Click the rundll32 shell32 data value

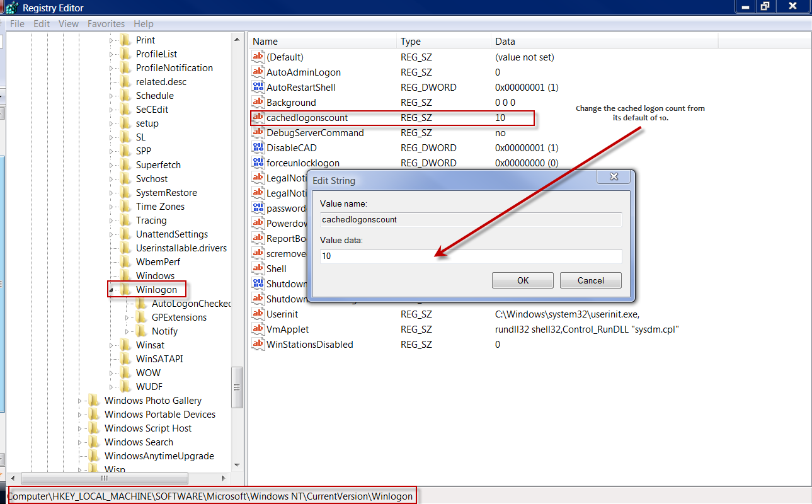tap(587, 329)
